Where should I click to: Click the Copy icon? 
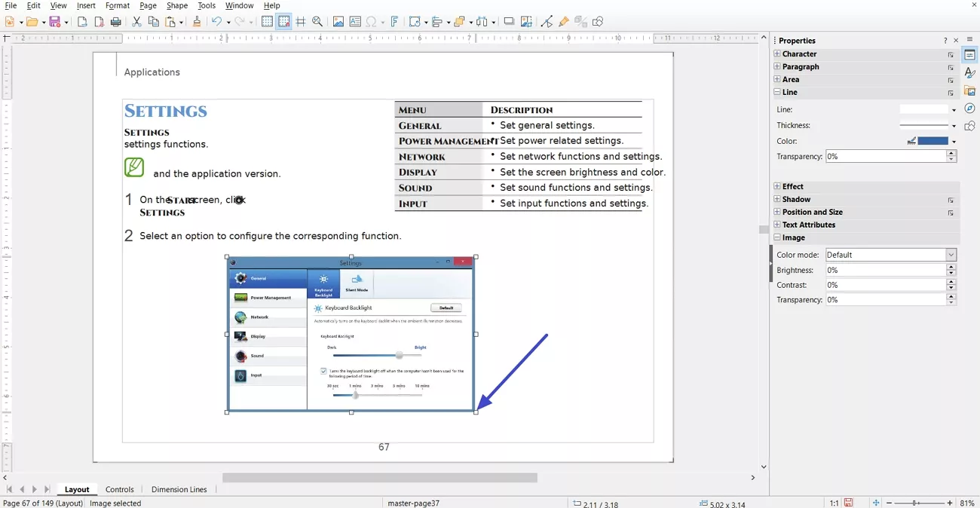(x=154, y=22)
